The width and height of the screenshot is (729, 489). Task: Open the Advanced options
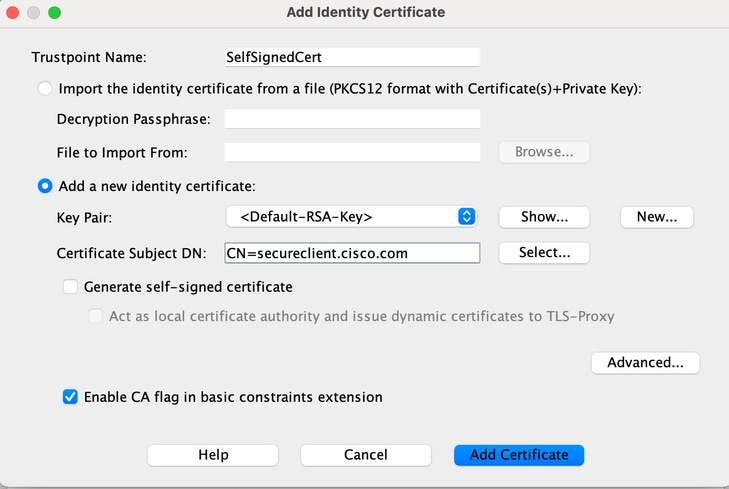pyautogui.click(x=645, y=363)
